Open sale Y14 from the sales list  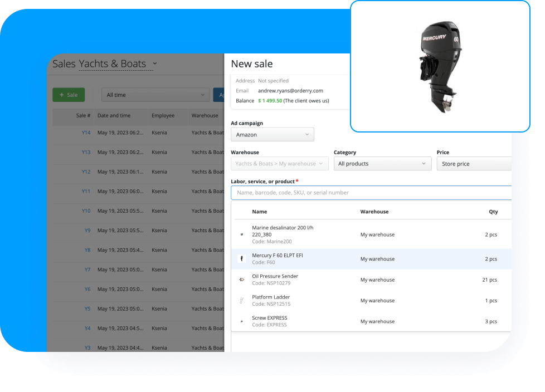click(x=87, y=133)
